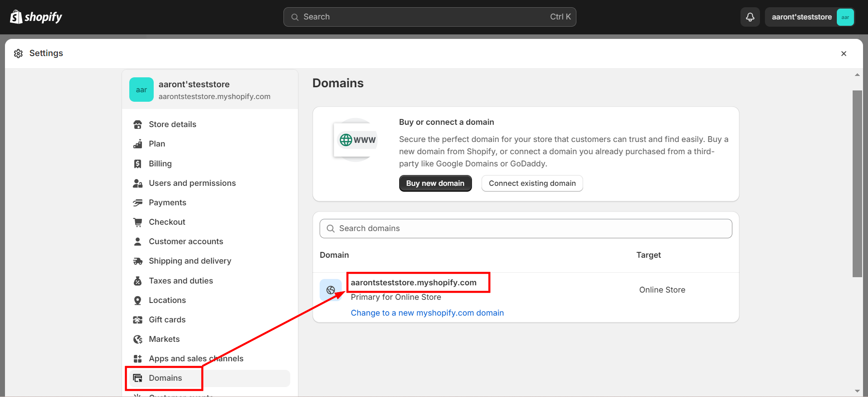Click the Customer accounts person icon
The height and width of the screenshot is (397, 868).
138,241
